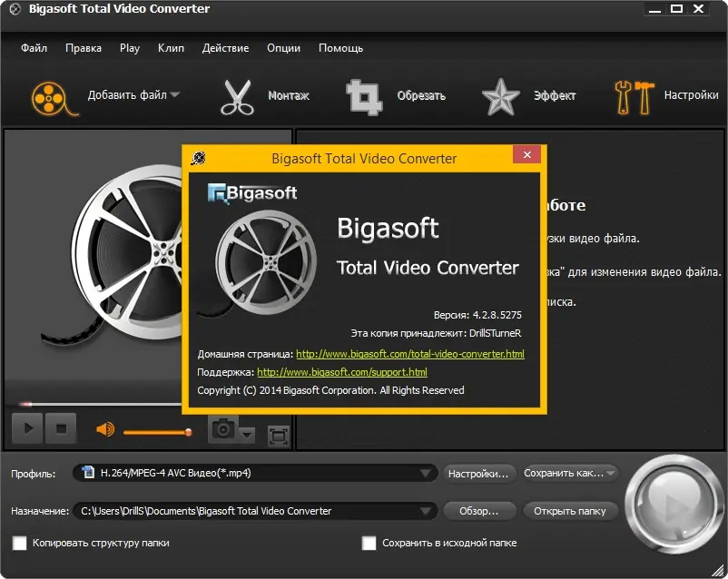Take a snapshot with the camera icon
The width and height of the screenshot is (728, 579).
click(223, 429)
